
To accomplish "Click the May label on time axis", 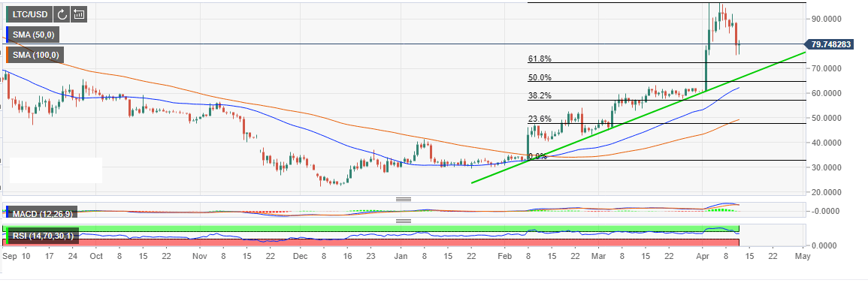I will click(x=802, y=257).
